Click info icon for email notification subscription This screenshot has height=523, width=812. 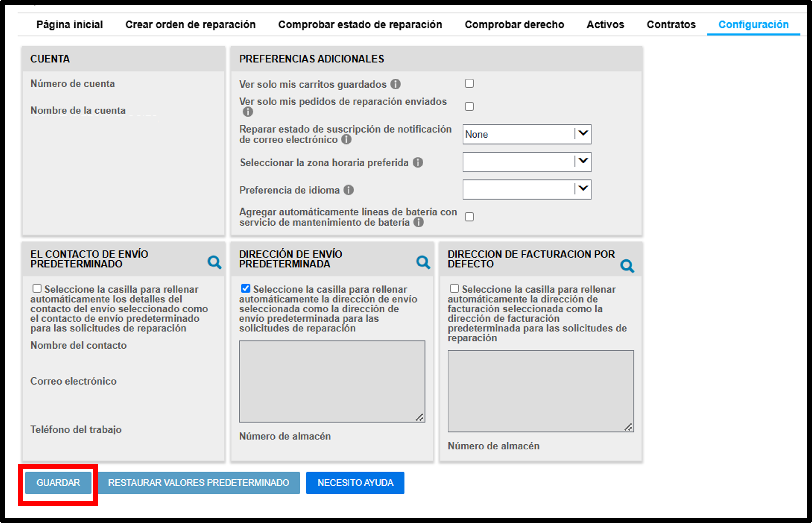[x=346, y=139]
